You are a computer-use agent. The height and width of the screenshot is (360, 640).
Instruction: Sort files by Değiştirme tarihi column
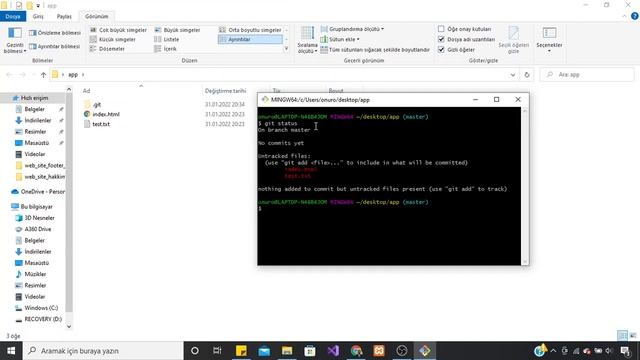(225, 91)
